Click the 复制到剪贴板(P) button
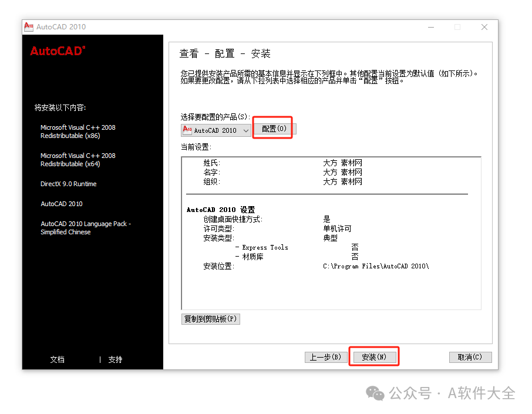 (x=211, y=319)
